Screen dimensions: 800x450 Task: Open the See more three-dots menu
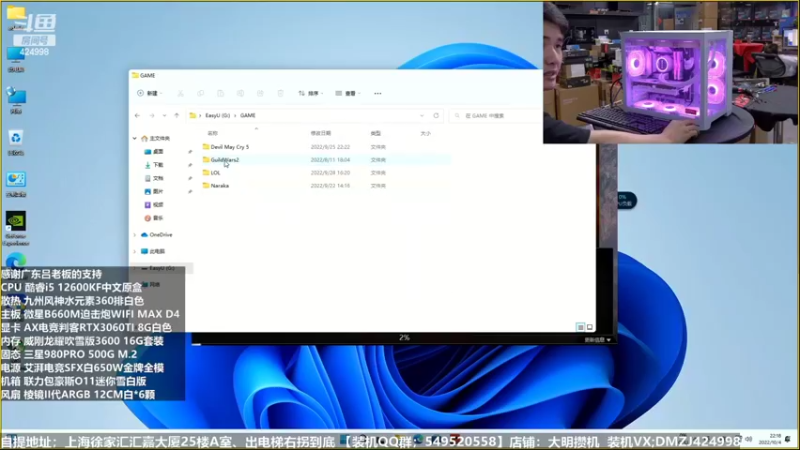[x=378, y=93]
